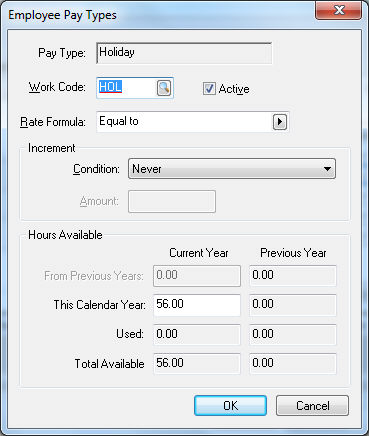Screen dimensions: 369x436
Task: Click the Work Code lookup magnifier icon
Action: click(x=164, y=88)
